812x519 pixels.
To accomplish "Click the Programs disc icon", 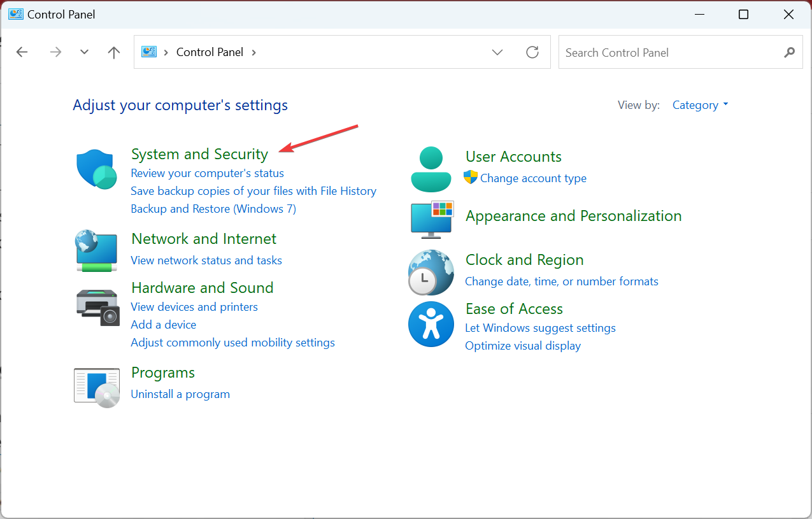I will (x=96, y=387).
